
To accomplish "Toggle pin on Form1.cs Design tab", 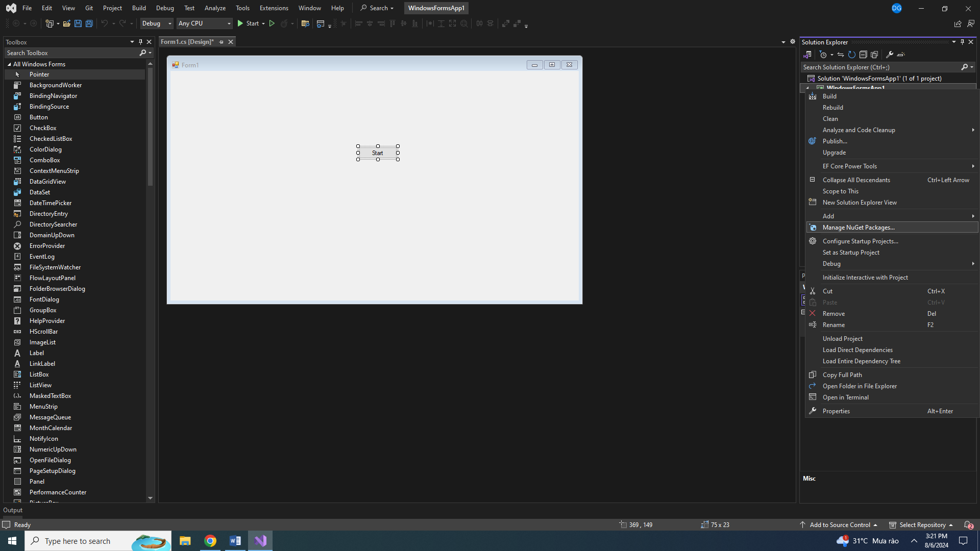I will click(x=221, y=42).
